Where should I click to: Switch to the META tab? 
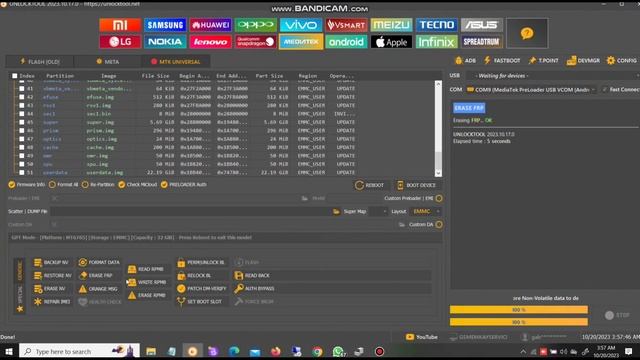(108, 62)
